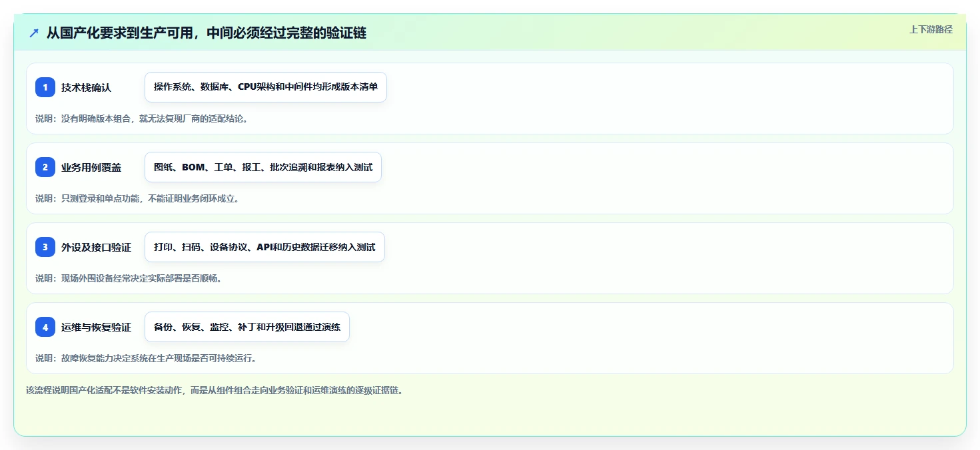
Task: Click the chip 操作系统、数据库、CPU架构和中间件均形成版本清单
Action: pyautogui.click(x=266, y=87)
